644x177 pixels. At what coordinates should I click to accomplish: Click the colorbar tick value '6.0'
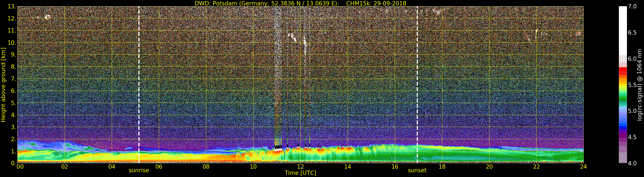(632, 59)
